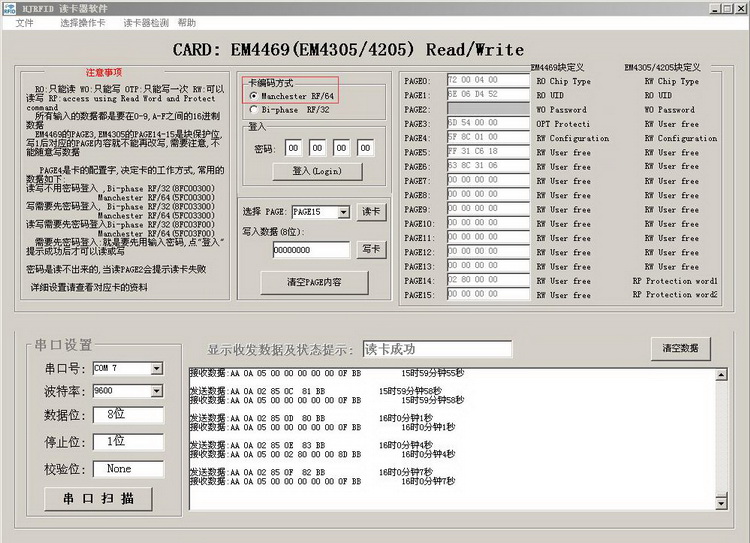Click the None parity field
This screenshot has height=543, width=750.
click(128, 469)
